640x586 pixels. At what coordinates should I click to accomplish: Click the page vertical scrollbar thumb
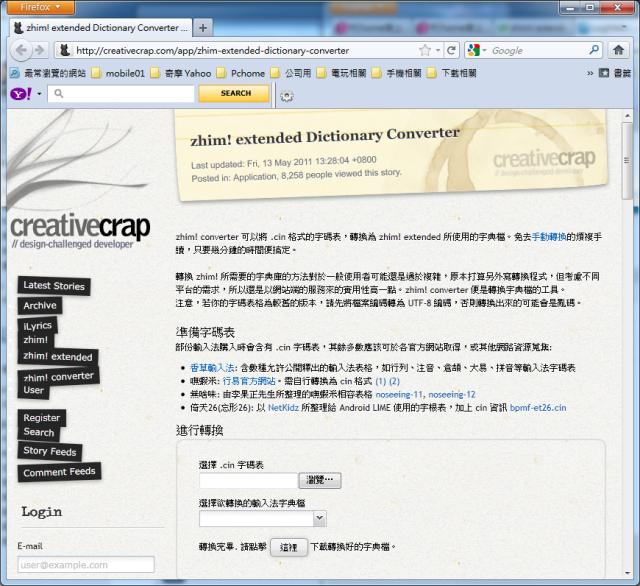pos(627,161)
